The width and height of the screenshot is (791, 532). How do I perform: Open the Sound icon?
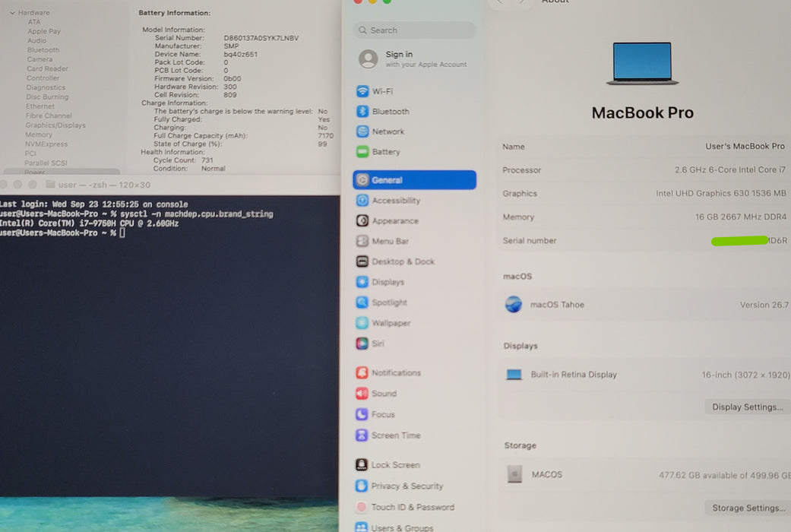tap(362, 393)
